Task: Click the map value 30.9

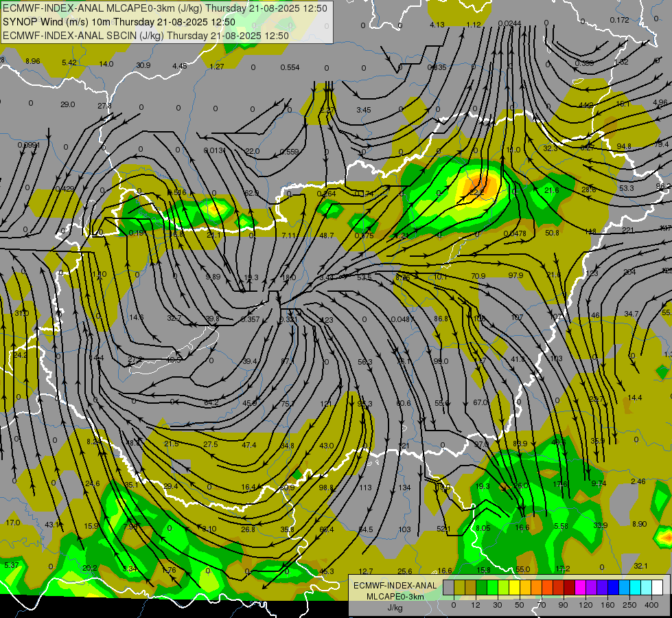Action: 143,65
